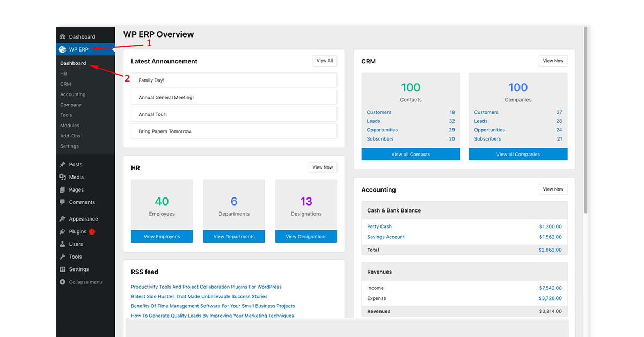
Task: Click the Settings sliders icon
Action: pos(63,269)
